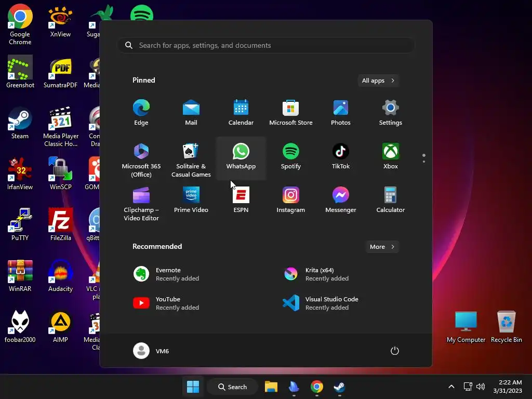Select the XnView desktop shortcut
The height and width of the screenshot is (399, 532).
pos(60,22)
